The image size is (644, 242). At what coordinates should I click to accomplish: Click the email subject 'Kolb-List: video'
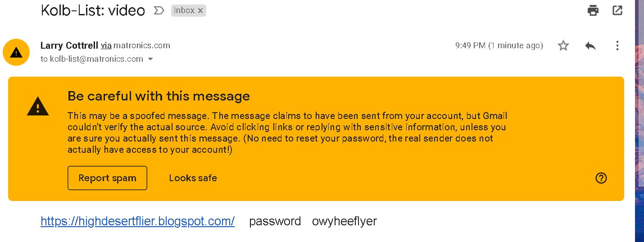tap(93, 10)
